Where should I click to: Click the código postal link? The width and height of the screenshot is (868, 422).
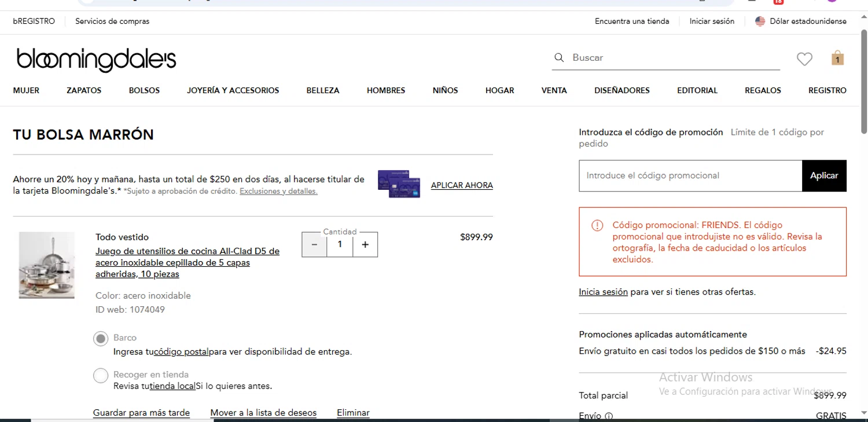[182, 351]
